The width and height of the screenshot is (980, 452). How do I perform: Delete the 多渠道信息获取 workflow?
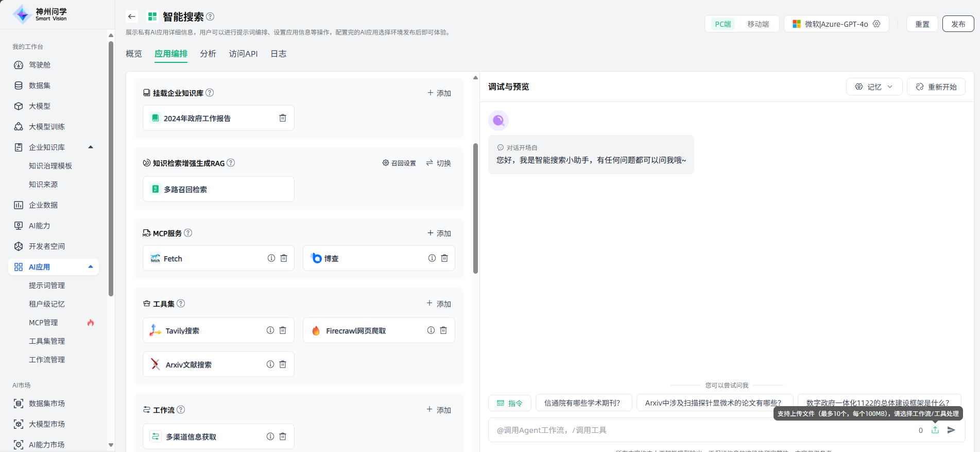coord(283,437)
